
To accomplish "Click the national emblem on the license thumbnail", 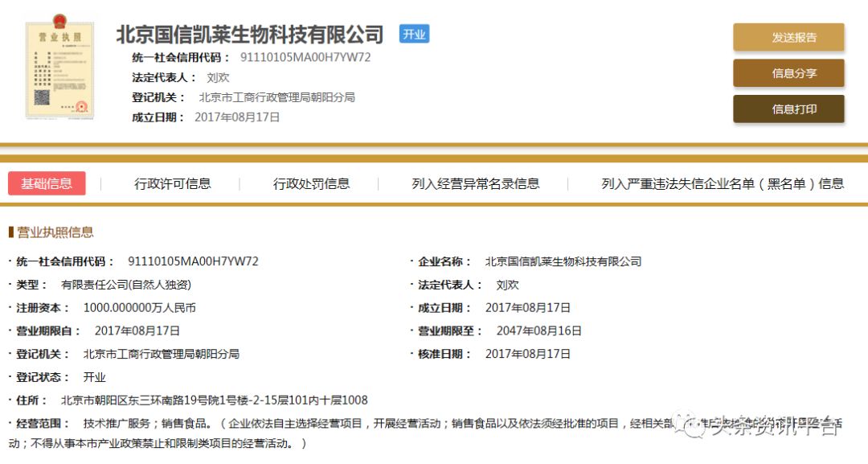I will point(59,22).
